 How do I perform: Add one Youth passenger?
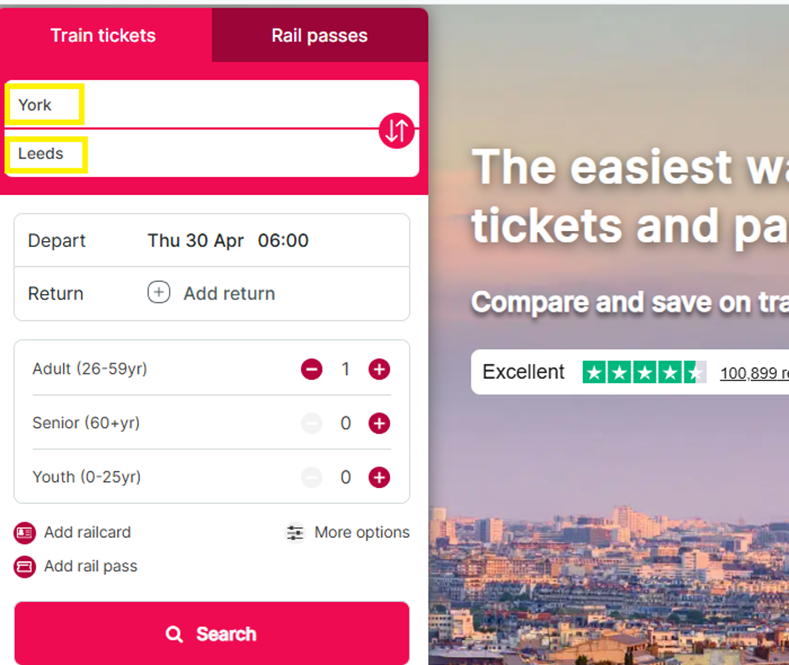coord(379,477)
